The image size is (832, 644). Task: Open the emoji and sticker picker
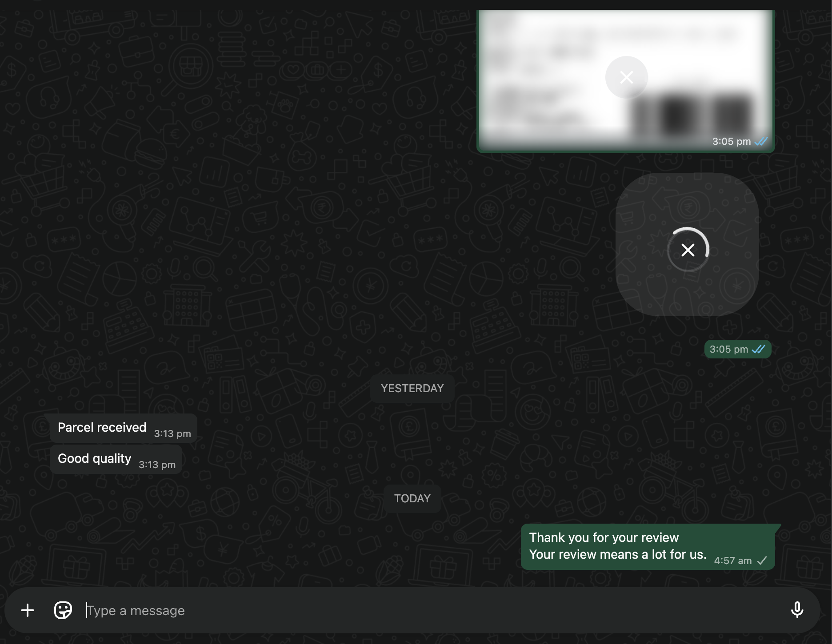(x=63, y=610)
